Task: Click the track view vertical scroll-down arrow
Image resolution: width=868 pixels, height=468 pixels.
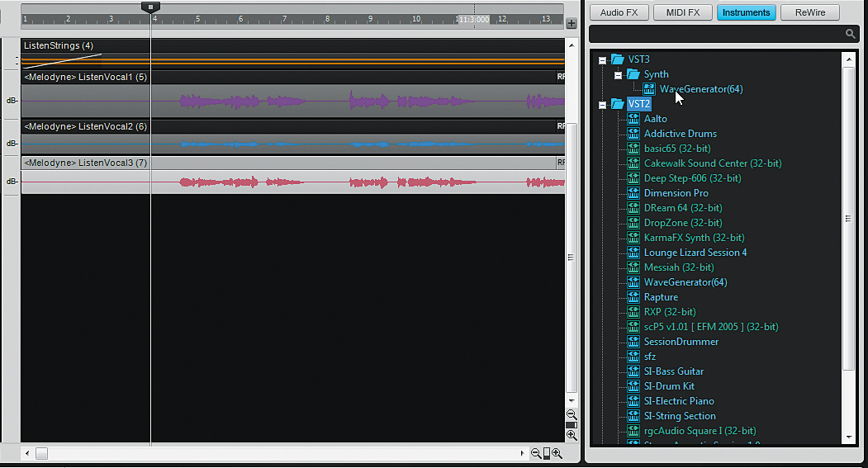Action: coord(572,400)
